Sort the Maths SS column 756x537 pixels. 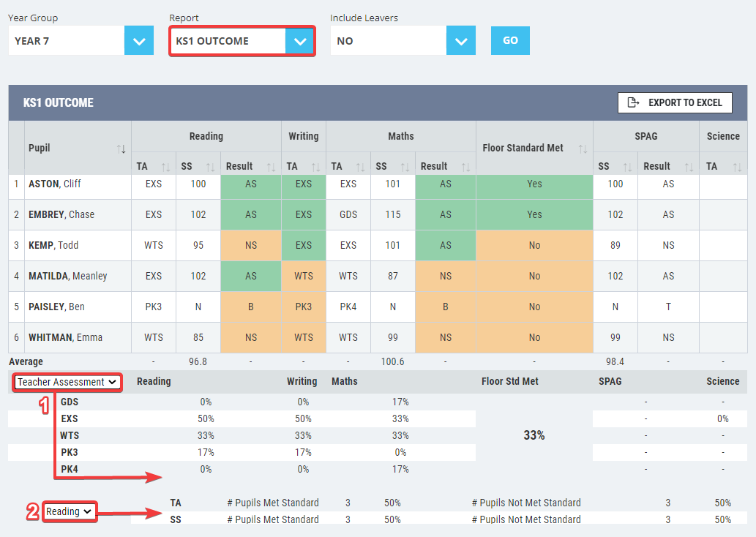pyautogui.click(x=405, y=165)
